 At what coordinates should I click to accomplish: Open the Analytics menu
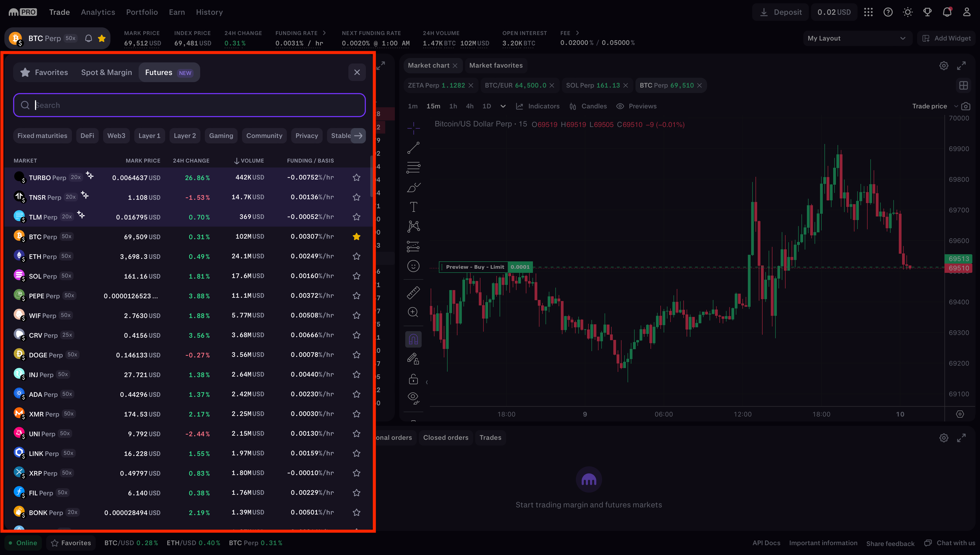click(98, 12)
